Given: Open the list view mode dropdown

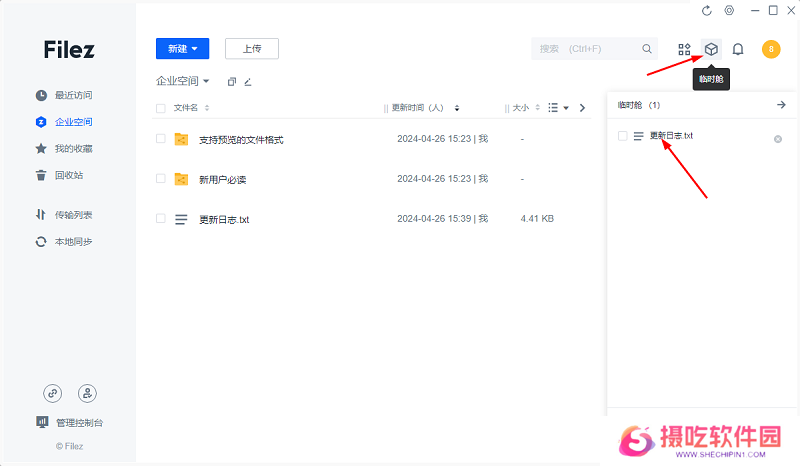Looking at the screenshot, I should click(x=558, y=108).
